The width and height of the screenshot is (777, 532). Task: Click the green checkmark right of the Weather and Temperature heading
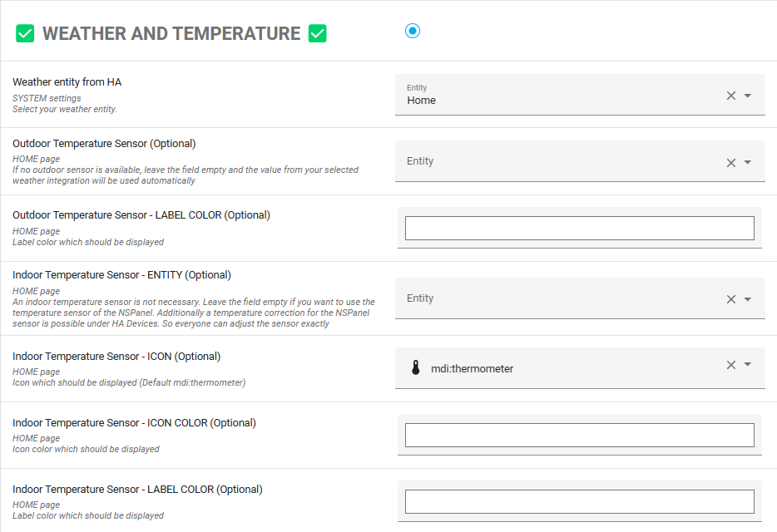point(317,34)
